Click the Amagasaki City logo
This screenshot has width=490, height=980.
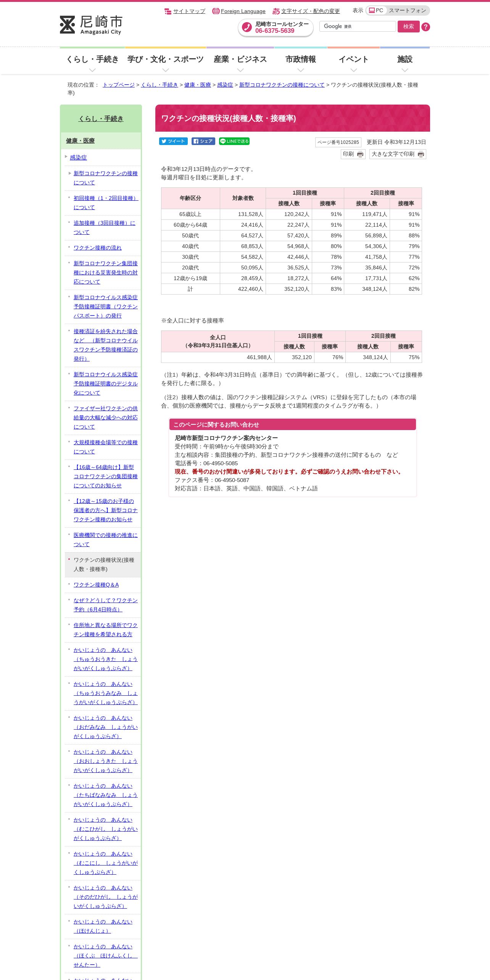pos(91,25)
